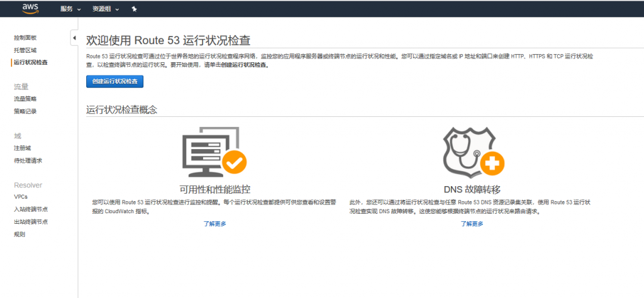Click the DNS 故障转移 heading
The width and height of the screenshot is (644, 298).
click(x=472, y=189)
